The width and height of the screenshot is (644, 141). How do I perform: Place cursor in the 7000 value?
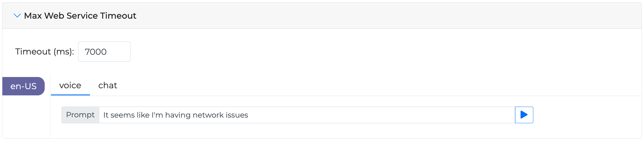(96, 52)
